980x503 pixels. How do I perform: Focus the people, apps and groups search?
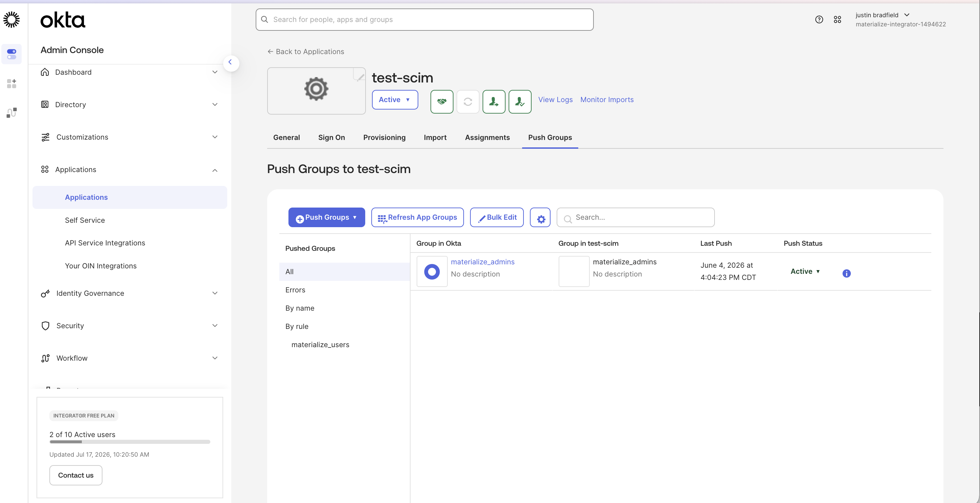click(424, 20)
